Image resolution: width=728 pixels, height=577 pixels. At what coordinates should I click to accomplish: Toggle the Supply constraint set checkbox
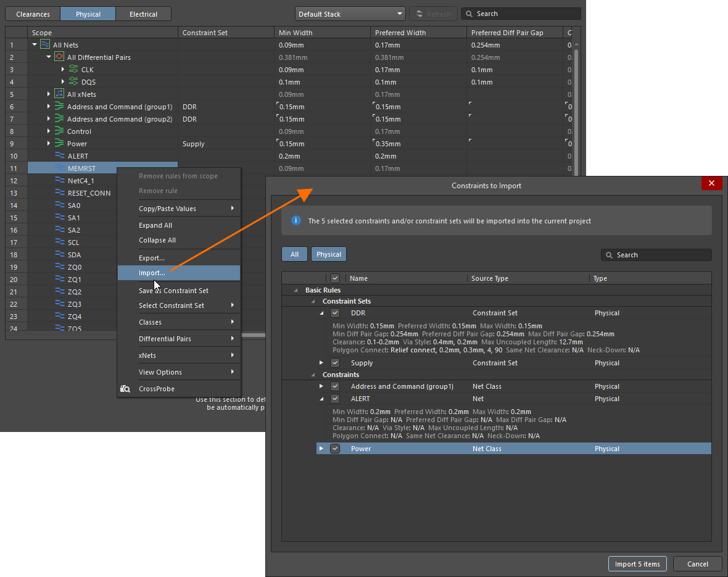(x=335, y=363)
